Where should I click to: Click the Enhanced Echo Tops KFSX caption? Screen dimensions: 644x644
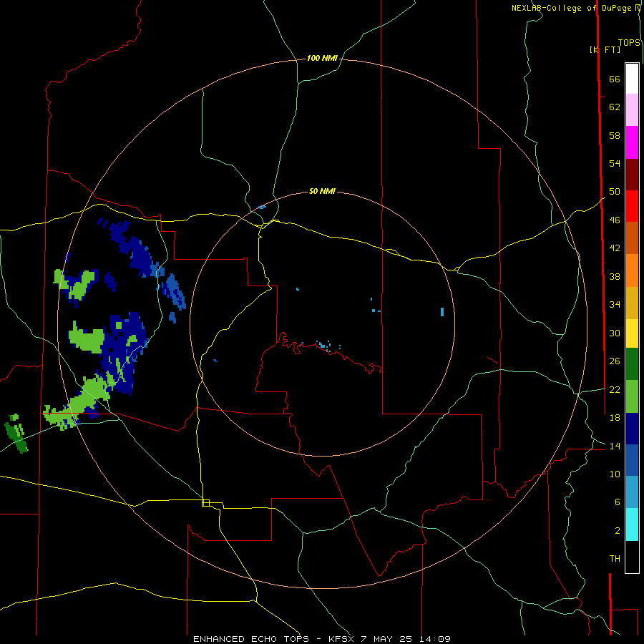pyautogui.click(x=322, y=639)
